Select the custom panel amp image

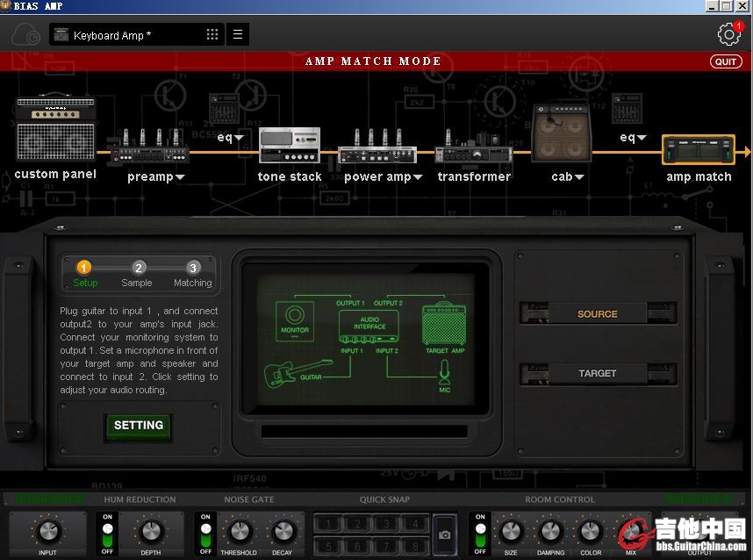(x=55, y=127)
